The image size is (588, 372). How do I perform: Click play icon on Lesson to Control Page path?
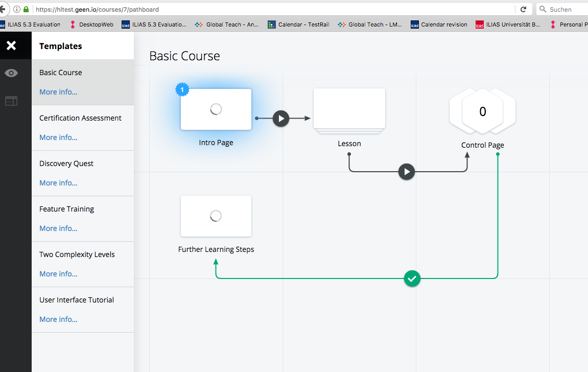pyautogui.click(x=407, y=172)
